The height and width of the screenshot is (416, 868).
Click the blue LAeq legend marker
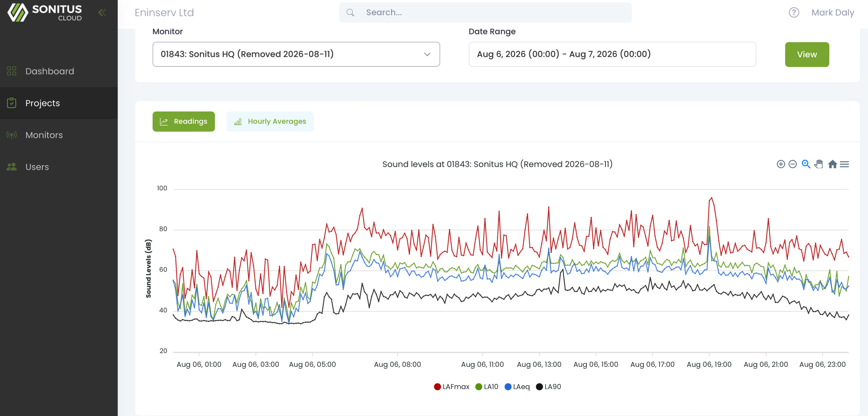point(508,387)
